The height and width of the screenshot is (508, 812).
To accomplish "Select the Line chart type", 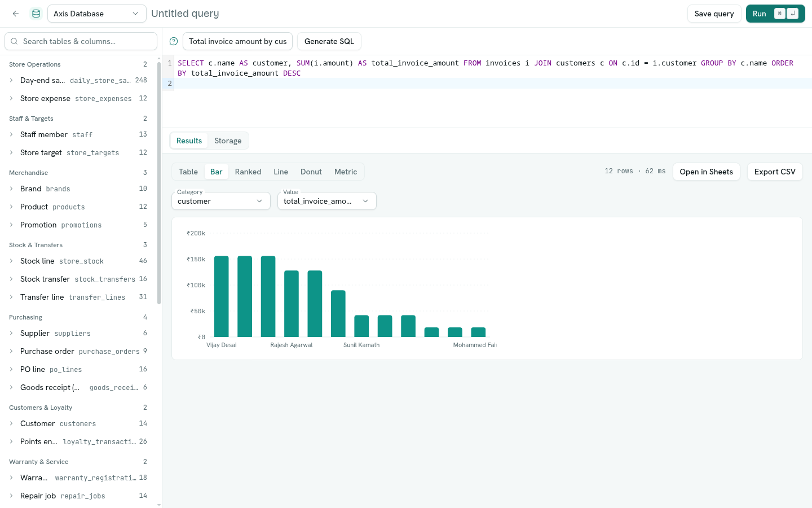I will pyautogui.click(x=281, y=172).
